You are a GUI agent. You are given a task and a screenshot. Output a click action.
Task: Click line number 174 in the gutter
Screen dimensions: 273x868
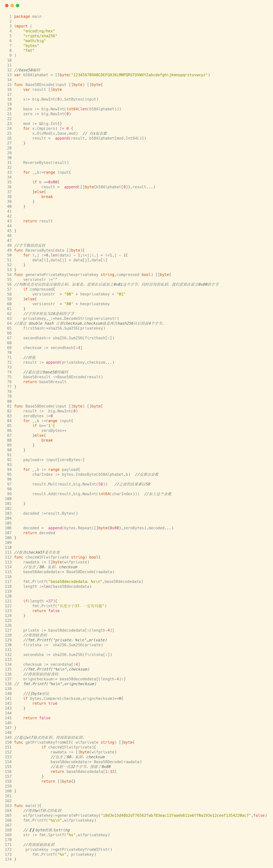[x=8, y=859]
